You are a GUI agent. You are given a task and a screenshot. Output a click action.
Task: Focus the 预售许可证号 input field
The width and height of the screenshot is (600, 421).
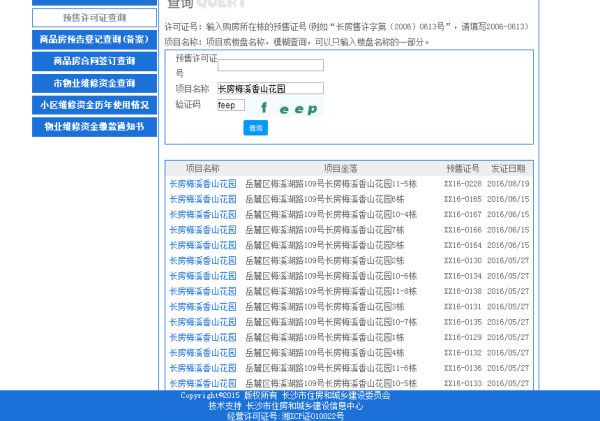(270, 65)
